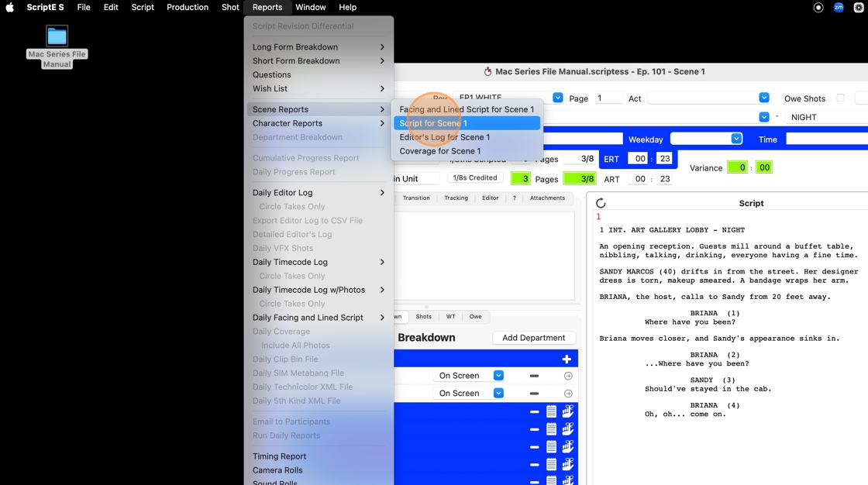The width and height of the screenshot is (868, 485).
Task: Switch to the Attachments tab
Action: 547,198
